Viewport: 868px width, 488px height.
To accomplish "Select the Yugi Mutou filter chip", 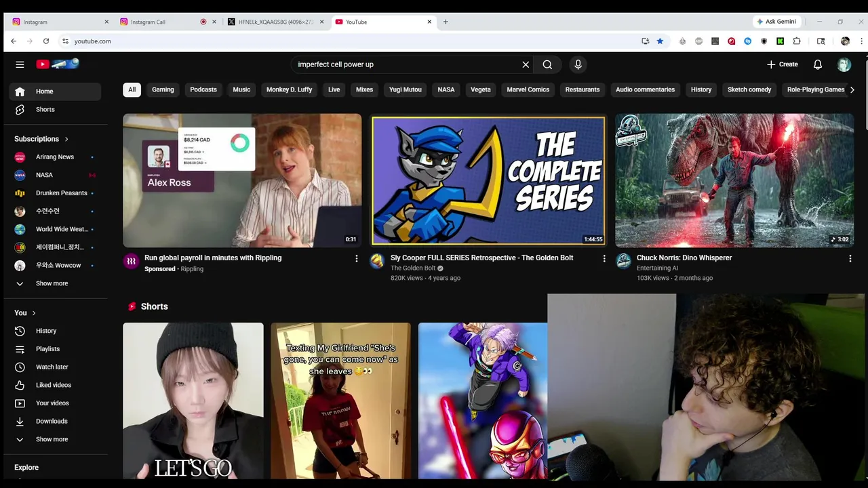I will tap(406, 89).
